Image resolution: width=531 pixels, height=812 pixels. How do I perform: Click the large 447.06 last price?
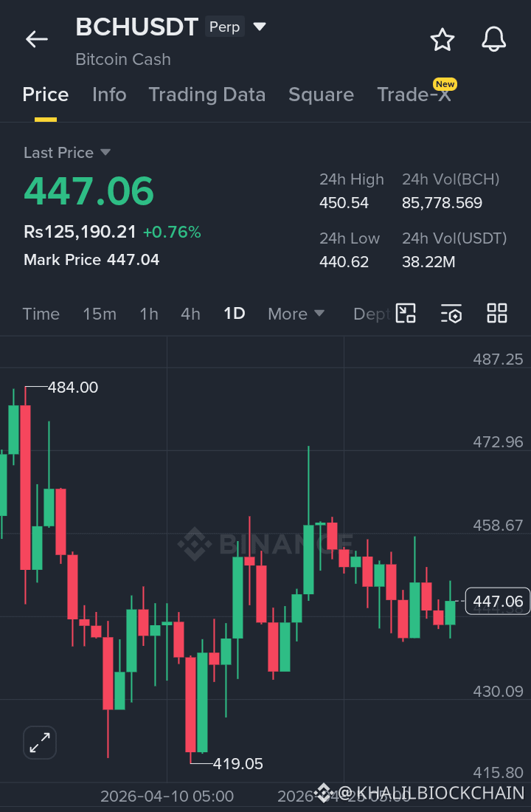(89, 191)
